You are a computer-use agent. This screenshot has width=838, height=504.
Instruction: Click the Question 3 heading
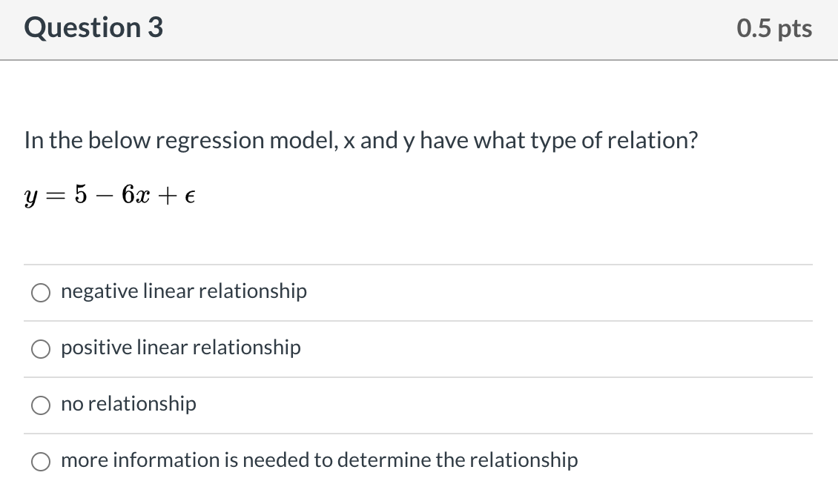pos(93,28)
